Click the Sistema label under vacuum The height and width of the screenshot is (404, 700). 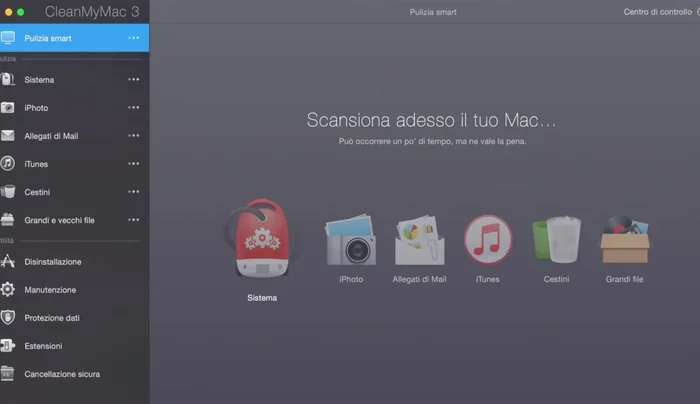pyautogui.click(x=262, y=298)
